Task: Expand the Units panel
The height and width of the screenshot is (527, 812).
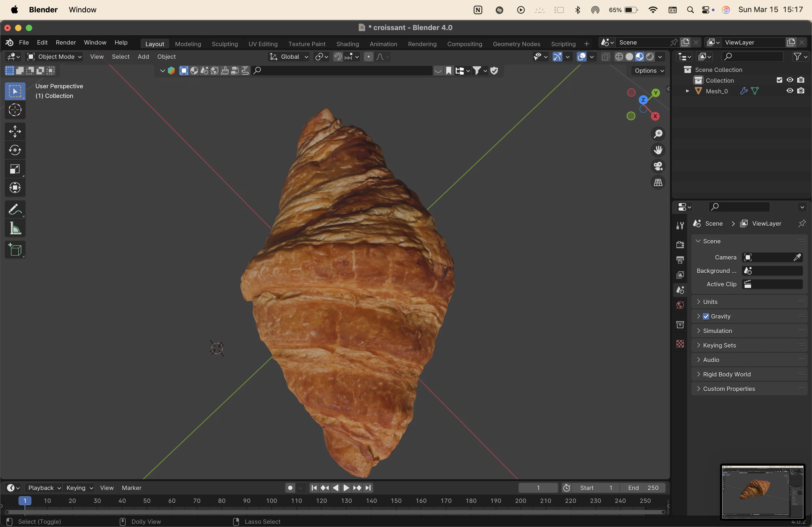Action: coord(710,302)
